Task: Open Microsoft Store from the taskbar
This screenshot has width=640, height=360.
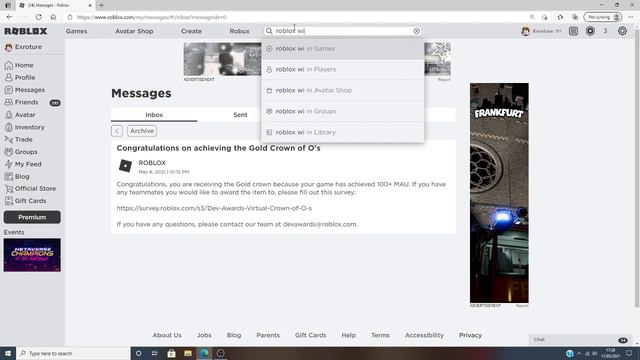Action: click(171, 353)
